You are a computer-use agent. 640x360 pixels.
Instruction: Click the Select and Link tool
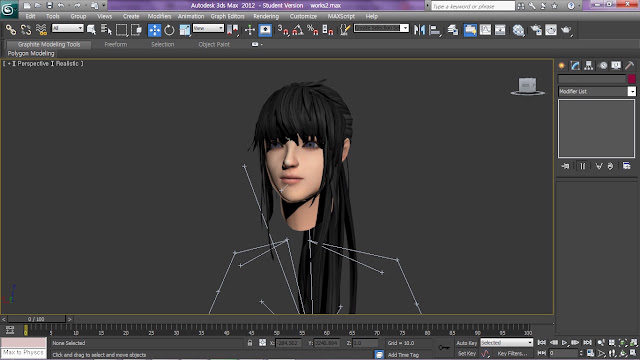pos(11,30)
